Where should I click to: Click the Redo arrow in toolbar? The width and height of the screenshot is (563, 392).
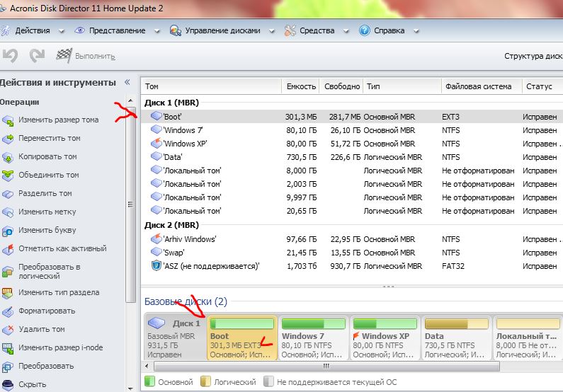tap(38, 56)
